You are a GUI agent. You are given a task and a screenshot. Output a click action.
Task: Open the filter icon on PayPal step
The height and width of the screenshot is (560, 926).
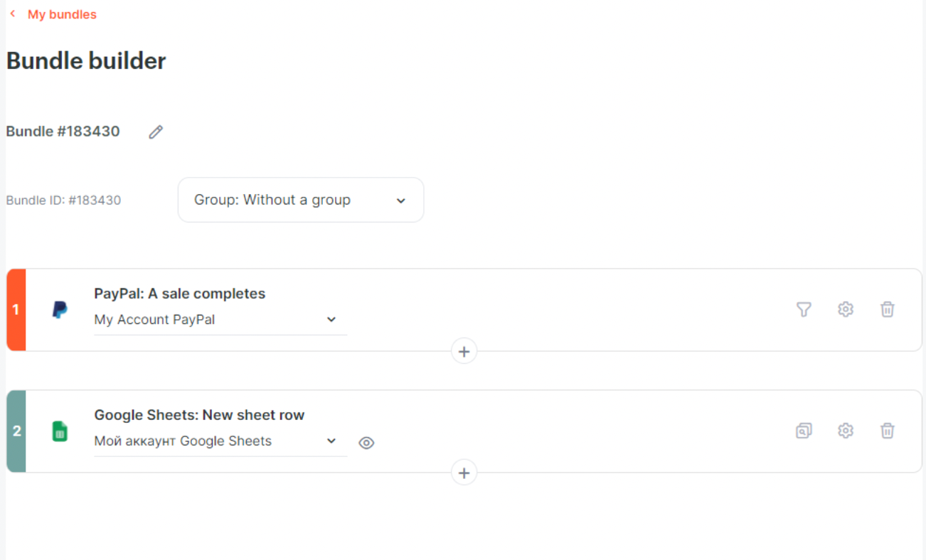point(804,309)
